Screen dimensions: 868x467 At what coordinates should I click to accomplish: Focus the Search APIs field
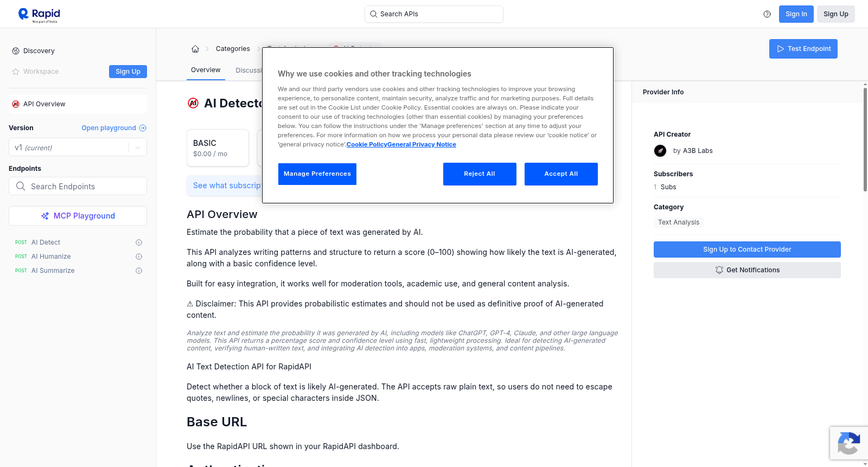click(x=434, y=14)
